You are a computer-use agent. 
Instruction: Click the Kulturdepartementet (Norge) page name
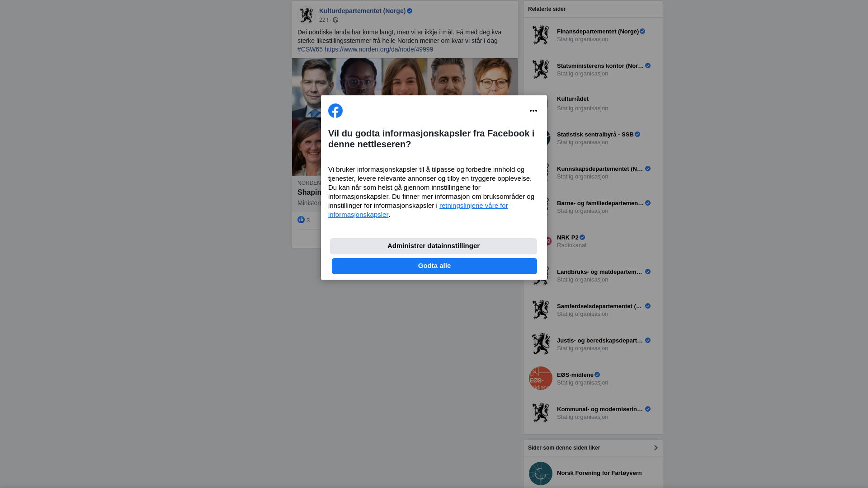(362, 11)
